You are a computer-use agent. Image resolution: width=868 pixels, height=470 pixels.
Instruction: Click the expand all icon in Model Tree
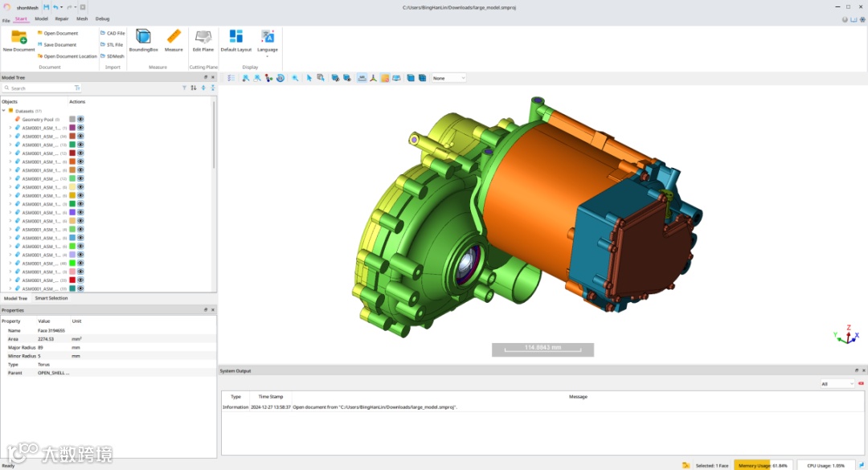tap(203, 88)
